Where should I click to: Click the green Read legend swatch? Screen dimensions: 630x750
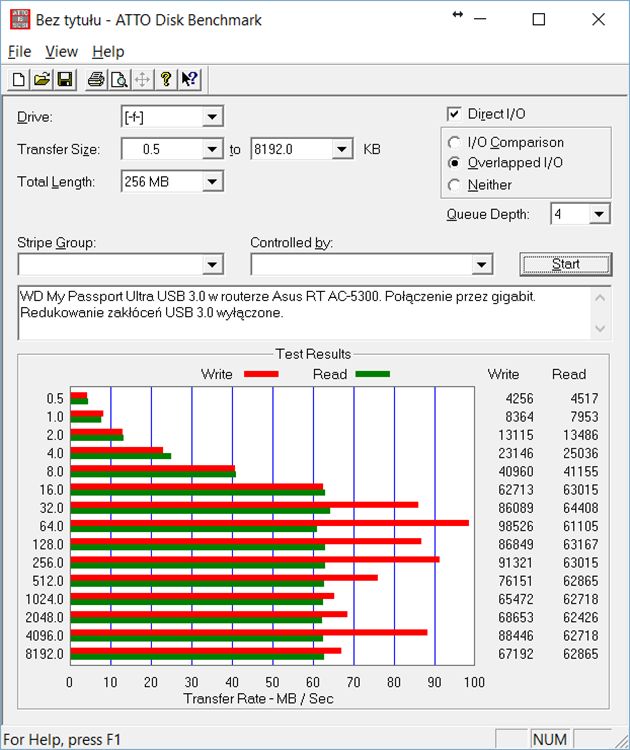click(x=373, y=374)
